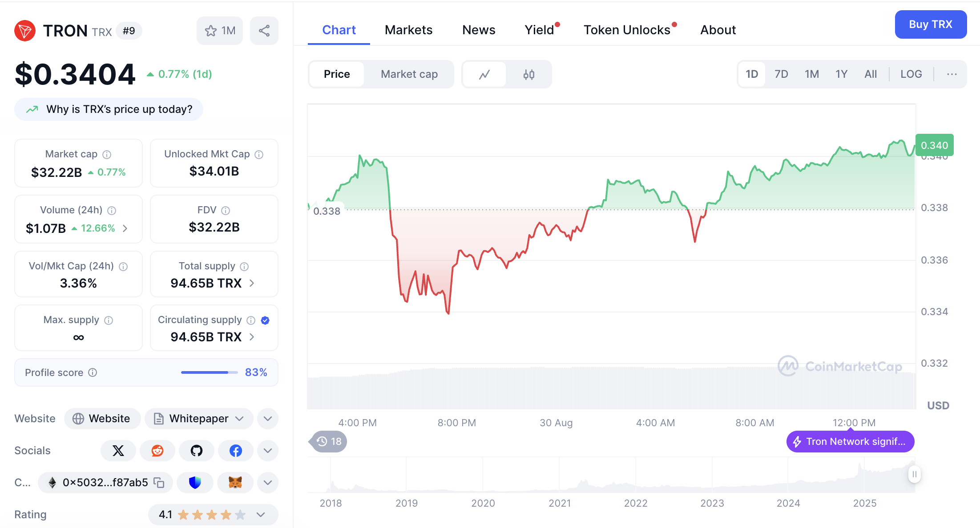
Task: Switch to line chart view icon
Action: pos(484,74)
